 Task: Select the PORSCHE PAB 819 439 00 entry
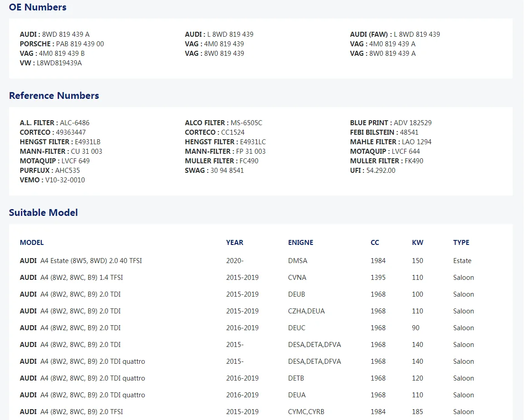click(62, 44)
